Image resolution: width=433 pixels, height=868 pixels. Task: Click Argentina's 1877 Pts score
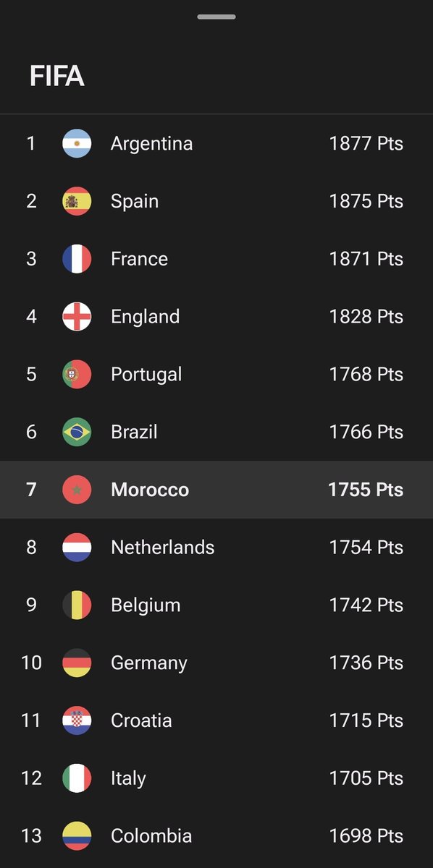366,143
